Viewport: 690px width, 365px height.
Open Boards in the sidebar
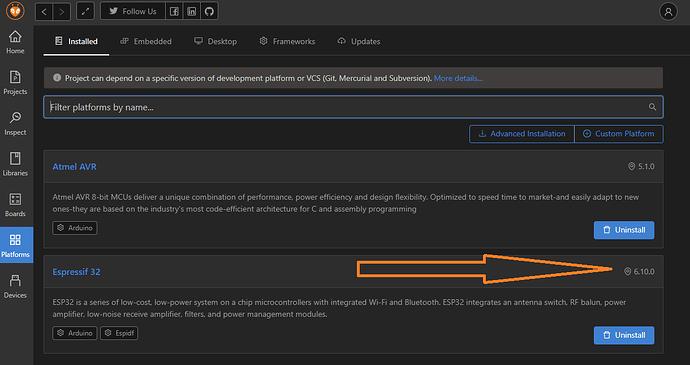[x=15, y=205]
